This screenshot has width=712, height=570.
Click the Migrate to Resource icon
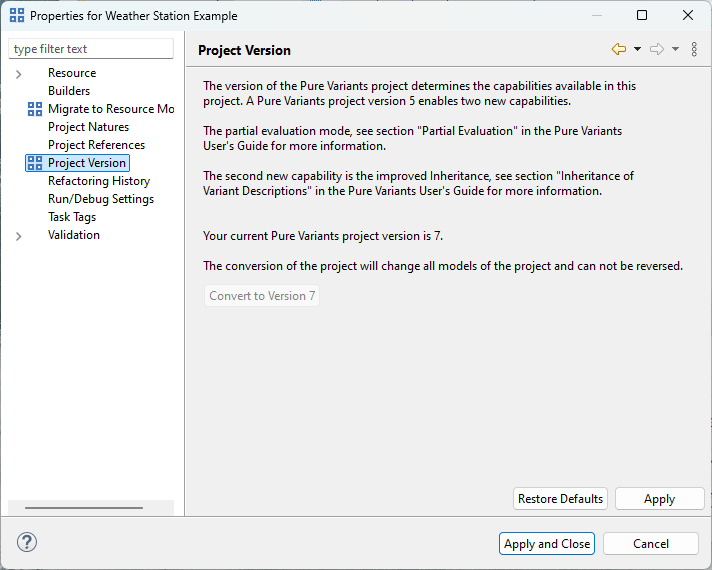pyautogui.click(x=35, y=109)
